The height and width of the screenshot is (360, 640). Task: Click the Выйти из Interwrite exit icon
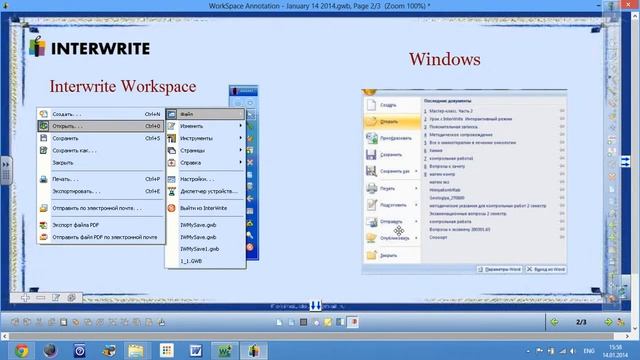pos(171,208)
